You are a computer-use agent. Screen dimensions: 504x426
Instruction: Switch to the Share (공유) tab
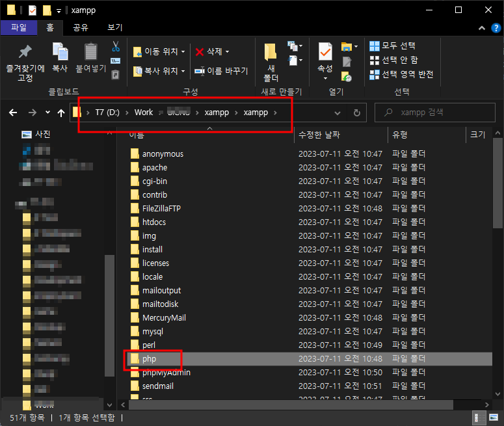81,28
